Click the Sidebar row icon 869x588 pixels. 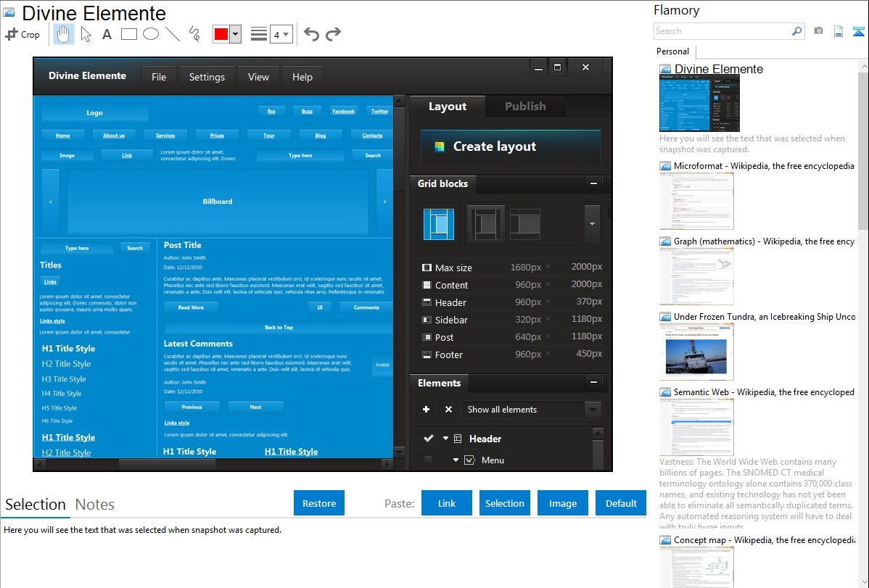(x=427, y=320)
